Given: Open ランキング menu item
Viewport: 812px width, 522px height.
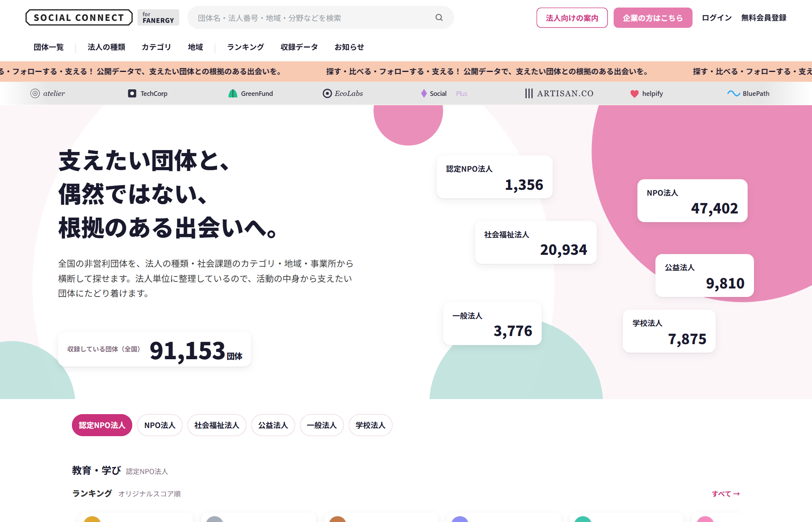Looking at the screenshot, I should pos(246,47).
